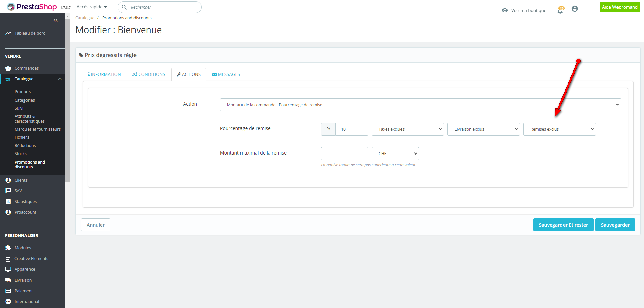This screenshot has height=308, width=644.
Task: Open Produits in the Catalogue submenu
Action: tap(22, 92)
